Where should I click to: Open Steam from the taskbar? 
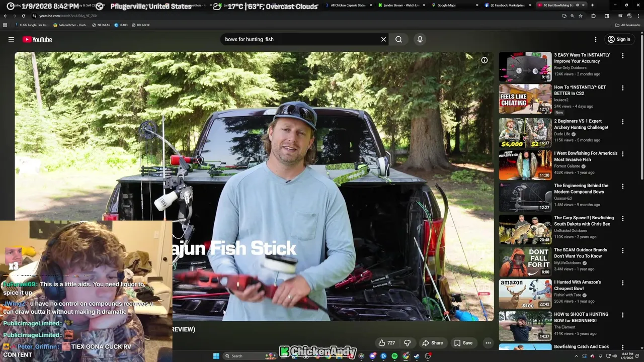pos(416,356)
